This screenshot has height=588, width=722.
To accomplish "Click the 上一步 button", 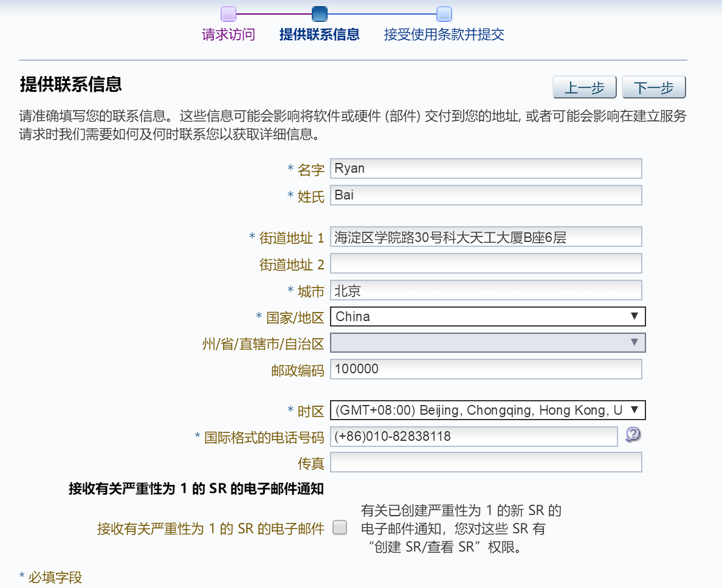I will point(584,87).
